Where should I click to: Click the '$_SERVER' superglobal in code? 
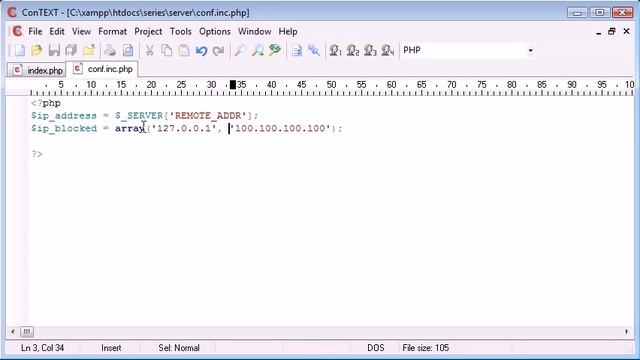(x=139, y=116)
